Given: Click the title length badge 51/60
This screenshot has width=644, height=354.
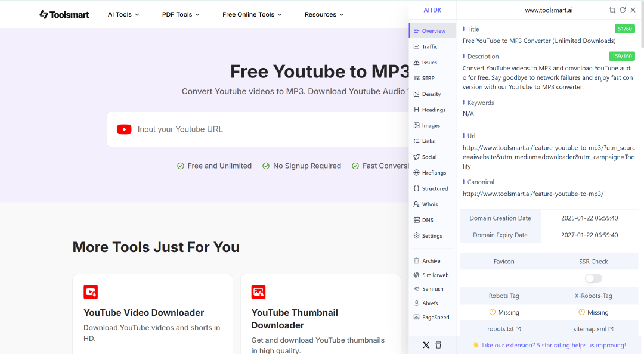Looking at the screenshot, I should tap(625, 29).
